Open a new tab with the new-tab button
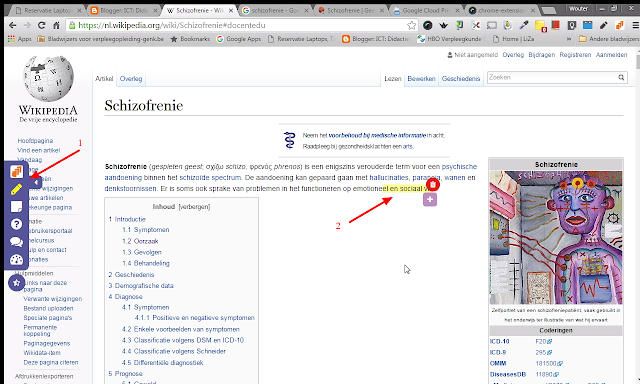 549,11
